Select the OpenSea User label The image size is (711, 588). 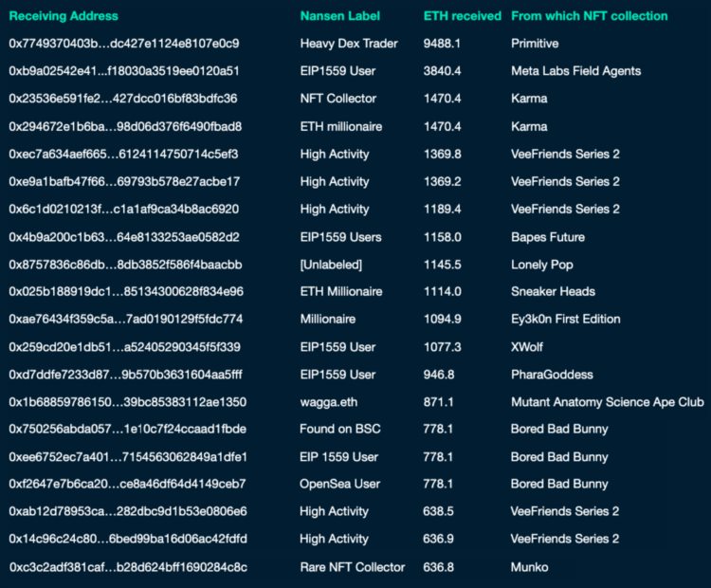(x=340, y=484)
